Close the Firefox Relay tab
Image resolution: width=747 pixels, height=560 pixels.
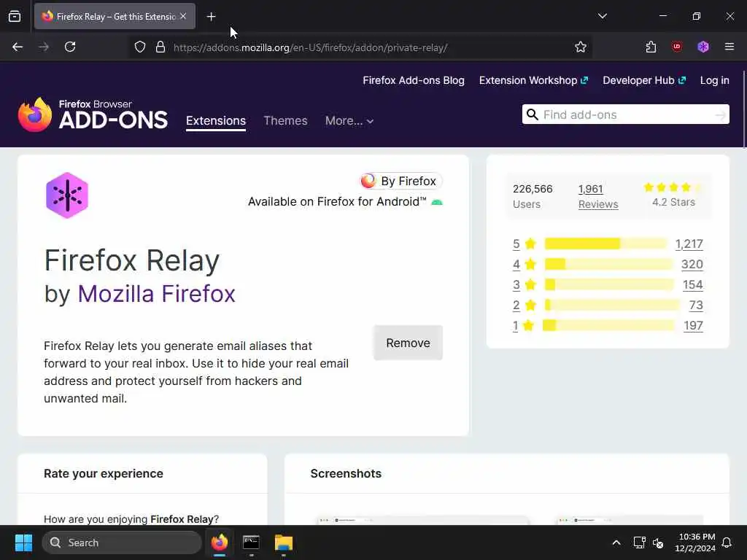pyautogui.click(x=183, y=16)
